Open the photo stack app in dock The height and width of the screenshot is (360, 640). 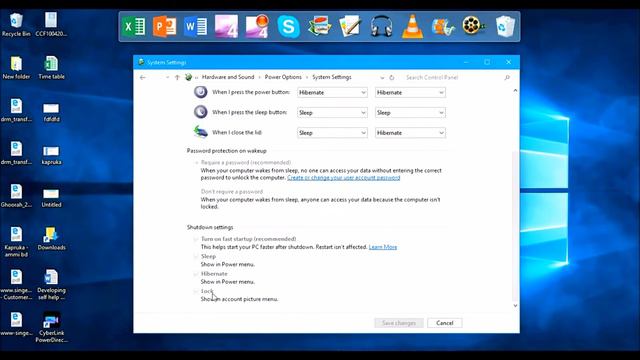pos(320,27)
